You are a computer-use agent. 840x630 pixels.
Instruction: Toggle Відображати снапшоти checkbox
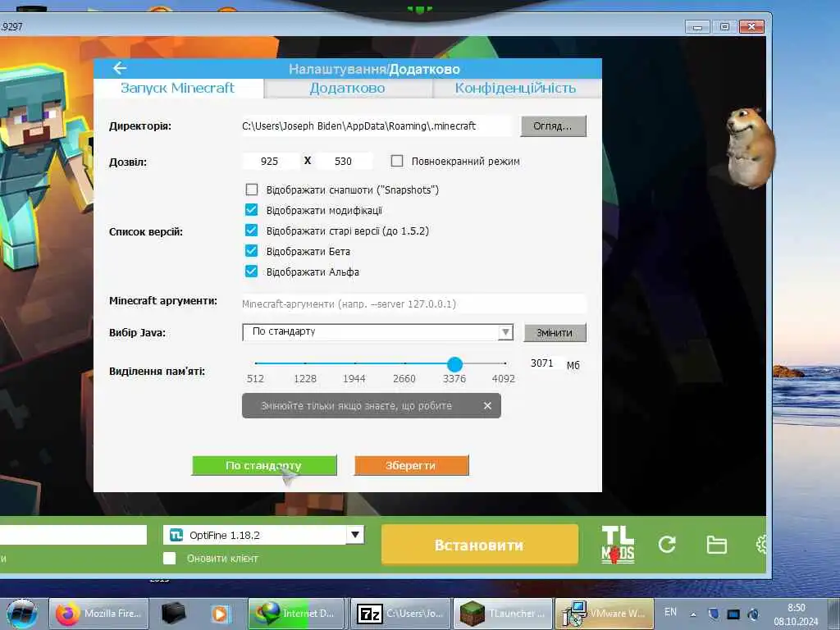(x=251, y=189)
